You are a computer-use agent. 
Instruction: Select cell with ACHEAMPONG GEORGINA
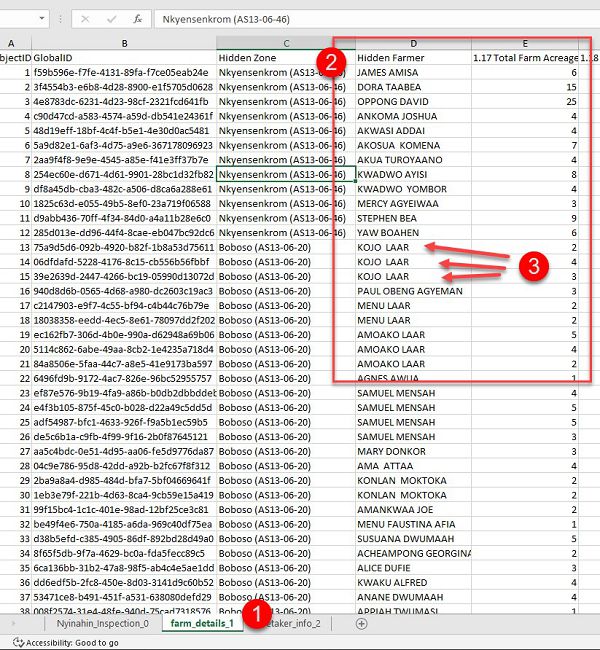coord(413,553)
